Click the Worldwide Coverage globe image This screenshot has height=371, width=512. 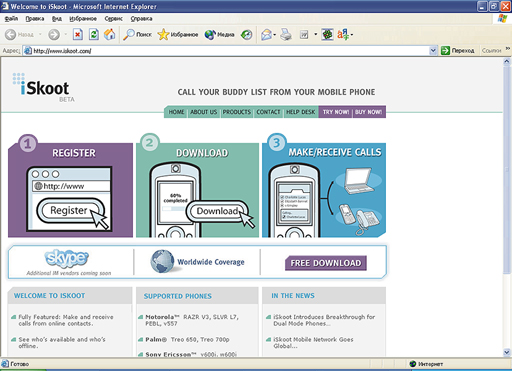coord(162,262)
